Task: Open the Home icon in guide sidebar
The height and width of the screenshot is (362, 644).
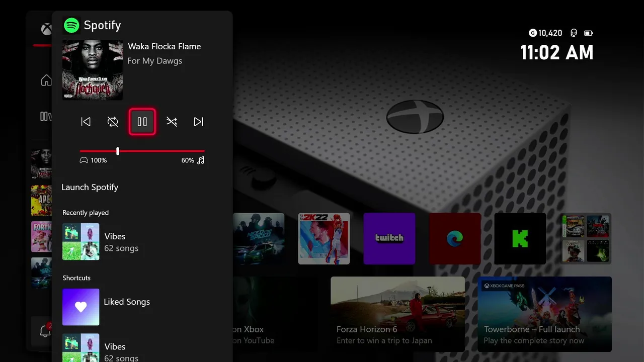Action: [46, 80]
